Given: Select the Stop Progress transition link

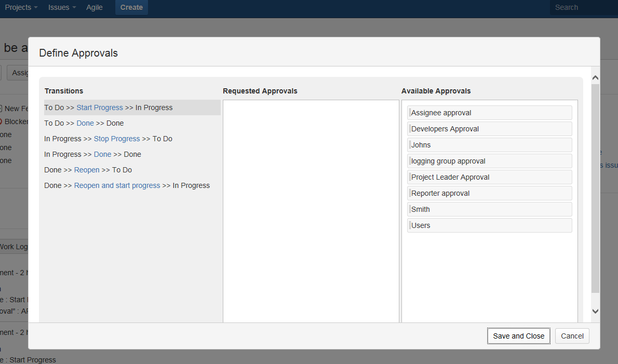Looking at the screenshot, I should [x=117, y=139].
